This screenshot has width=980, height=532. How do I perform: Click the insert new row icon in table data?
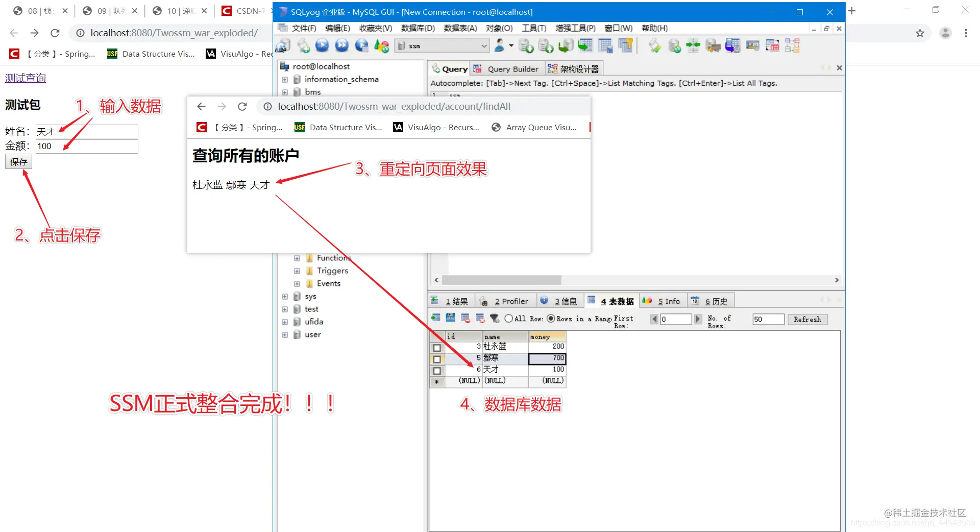(435, 318)
